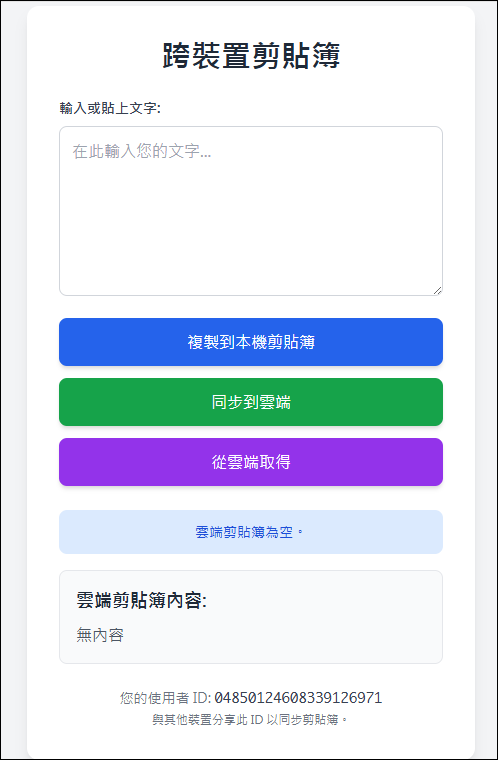The height and width of the screenshot is (760, 498).
Task: Click the 無內容 cloud content text
Action: (x=100, y=634)
